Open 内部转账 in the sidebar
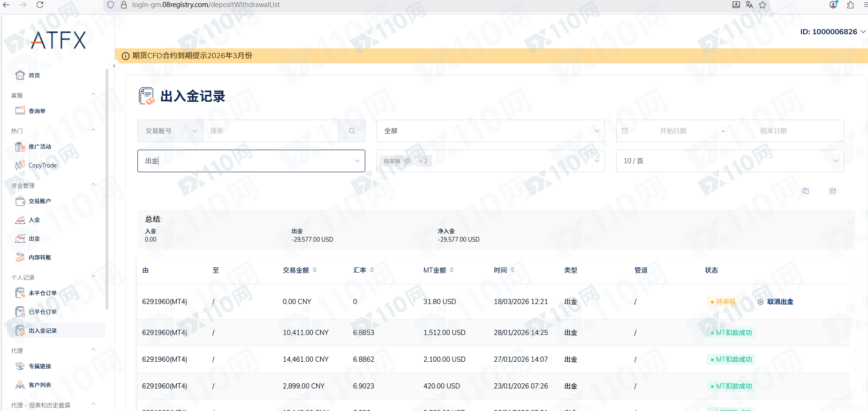The width and height of the screenshot is (868, 411). point(40,258)
